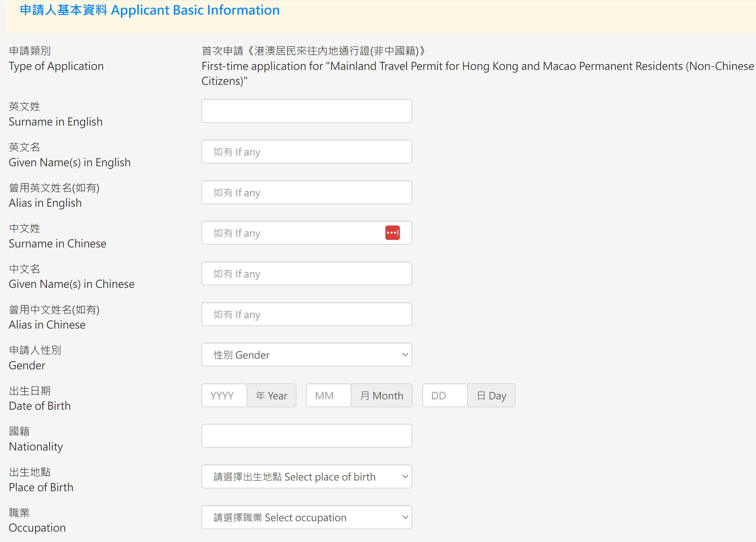The image size is (756, 542).
Task: Click the Nationality label text
Action: 36,447
